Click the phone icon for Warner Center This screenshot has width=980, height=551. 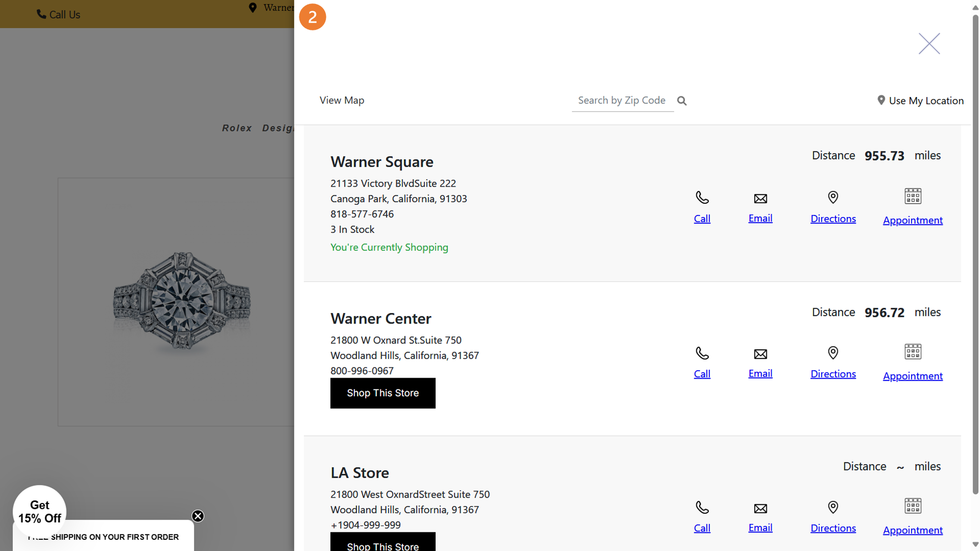coord(702,353)
